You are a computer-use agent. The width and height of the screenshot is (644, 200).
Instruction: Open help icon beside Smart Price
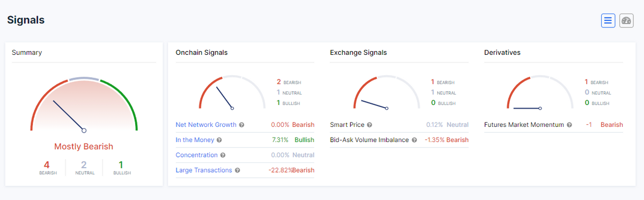pos(370,125)
